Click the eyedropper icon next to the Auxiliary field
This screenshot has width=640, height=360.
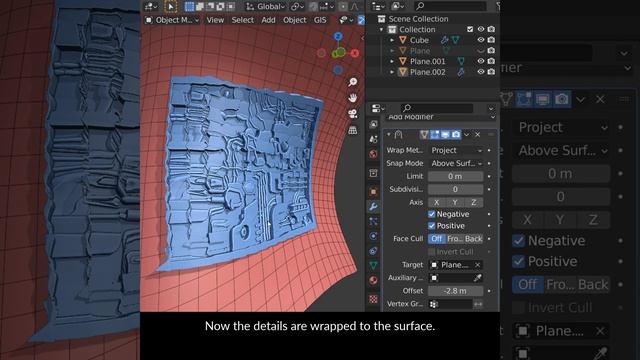pos(477,278)
